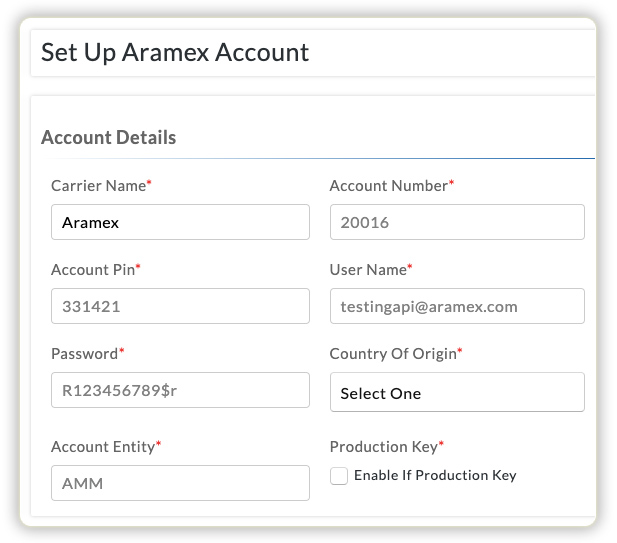The height and width of the screenshot is (543, 617).
Task: Click the 'Account Entity' label
Action: (103, 447)
